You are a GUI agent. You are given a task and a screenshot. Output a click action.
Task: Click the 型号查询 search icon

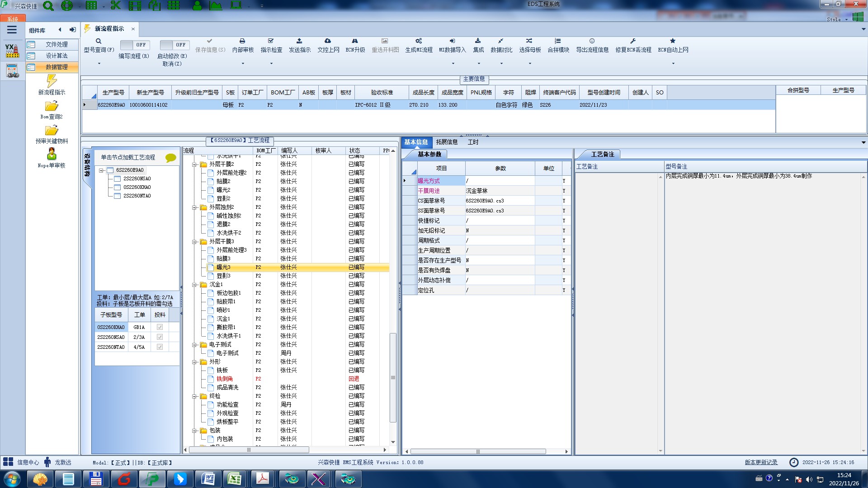point(99,41)
